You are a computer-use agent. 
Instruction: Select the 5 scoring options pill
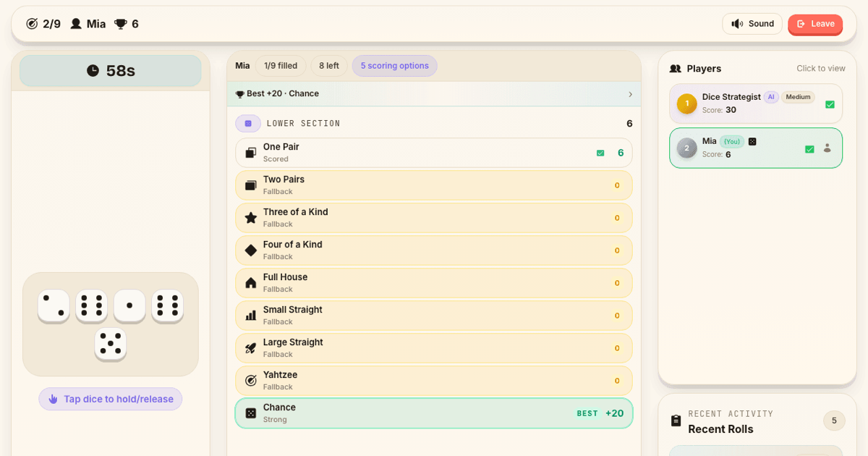click(x=395, y=66)
